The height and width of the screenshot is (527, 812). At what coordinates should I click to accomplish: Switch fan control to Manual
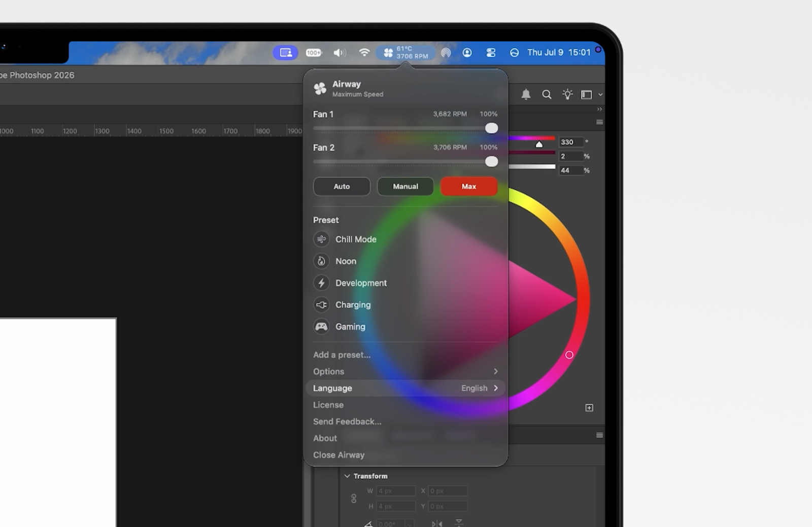405,187
